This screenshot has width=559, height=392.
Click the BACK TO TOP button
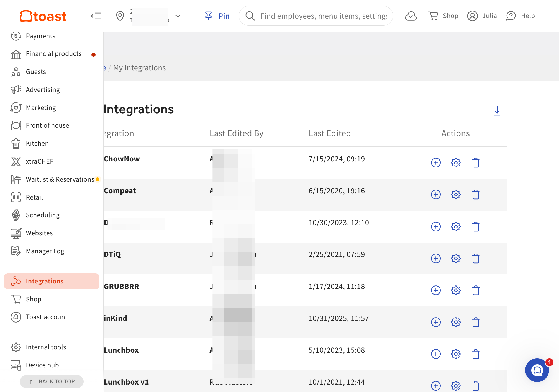click(52, 381)
